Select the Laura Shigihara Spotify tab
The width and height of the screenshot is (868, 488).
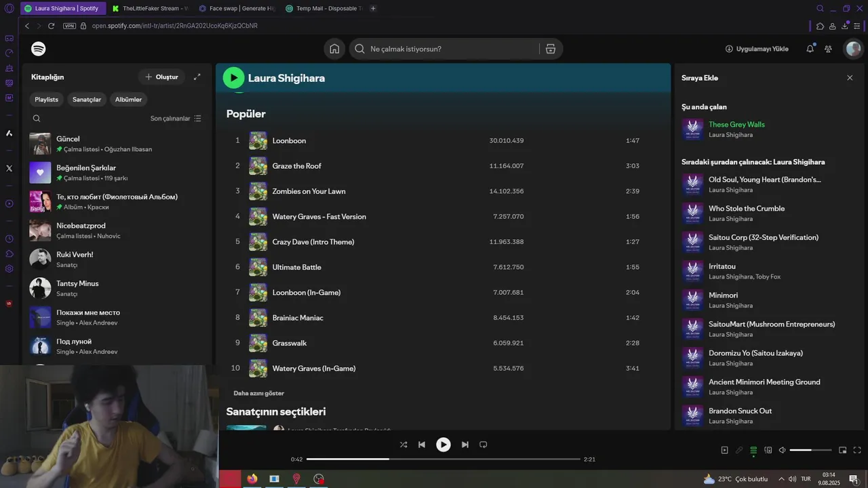point(62,8)
